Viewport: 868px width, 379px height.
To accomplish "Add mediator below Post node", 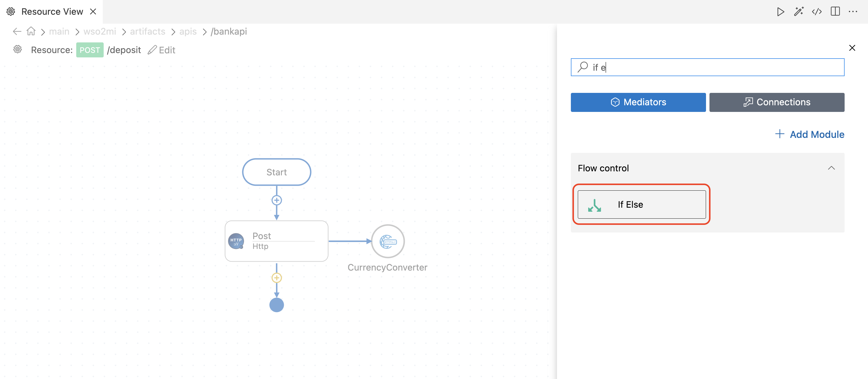I will pos(276,278).
